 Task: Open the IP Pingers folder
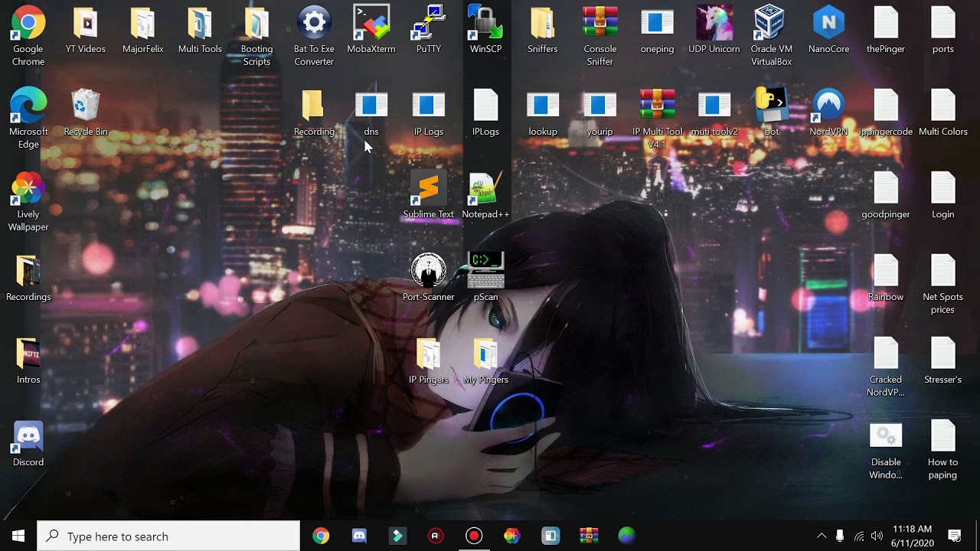coord(429,354)
